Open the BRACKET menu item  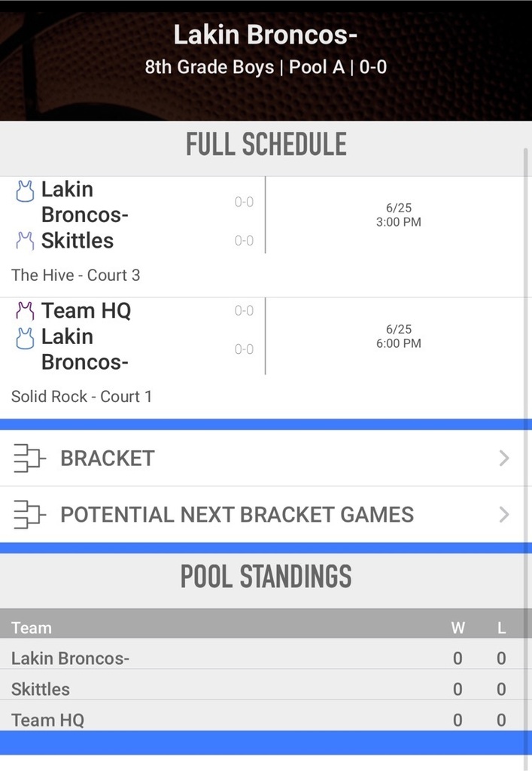tap(108, 458)
